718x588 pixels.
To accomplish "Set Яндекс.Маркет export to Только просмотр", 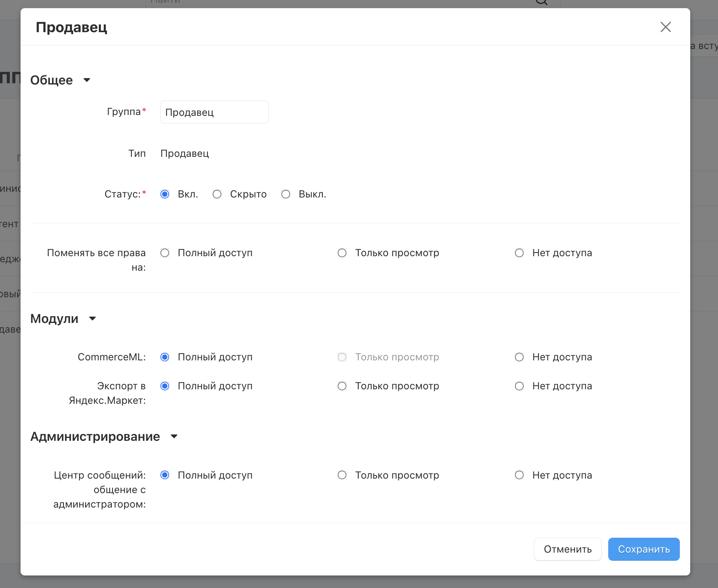I will coord(342,386).
